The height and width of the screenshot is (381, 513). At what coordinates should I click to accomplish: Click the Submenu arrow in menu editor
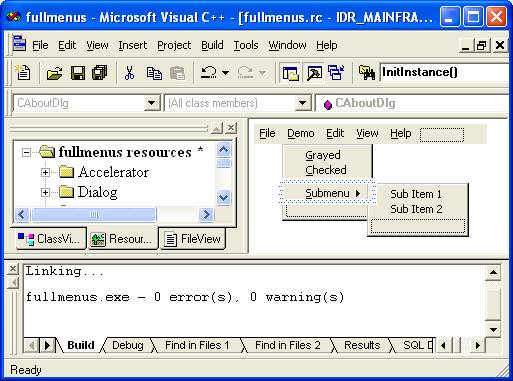[358, 193]
